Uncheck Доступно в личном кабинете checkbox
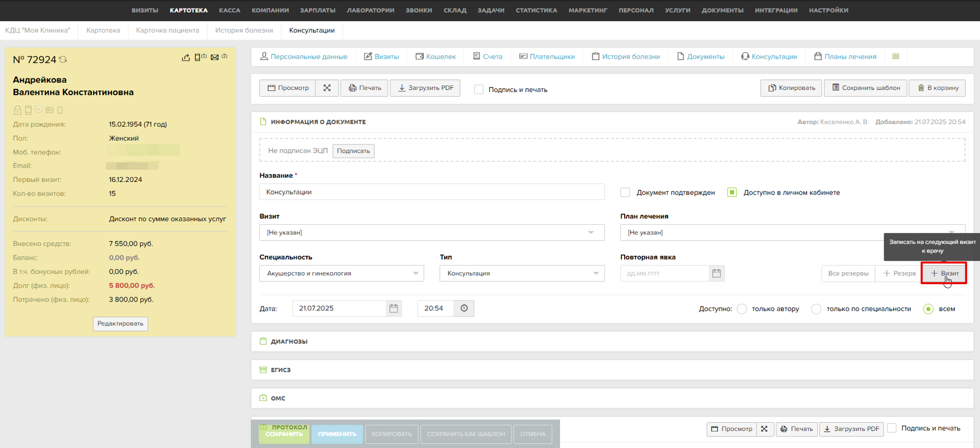The height and width of the screenshot is (448, 980). (732, 193)
